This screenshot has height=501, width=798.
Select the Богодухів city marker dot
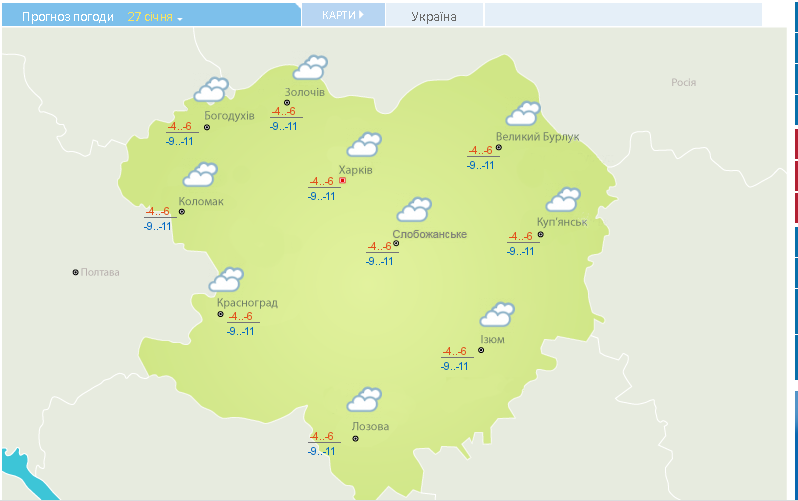(x=207, y=127)
